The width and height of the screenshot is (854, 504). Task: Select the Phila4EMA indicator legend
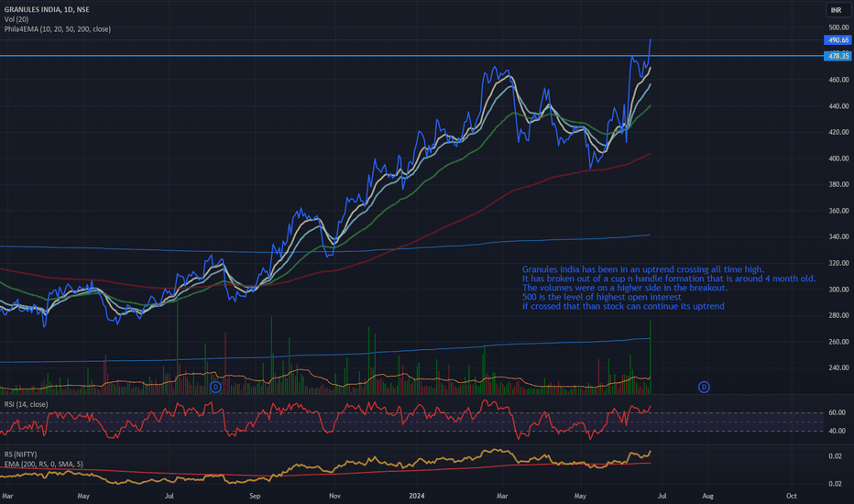(57, 29)
